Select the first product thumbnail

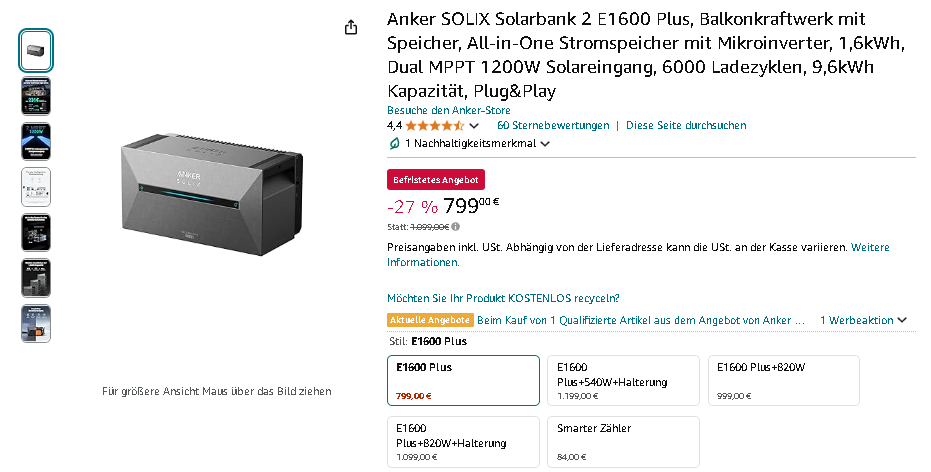point(36,50)
